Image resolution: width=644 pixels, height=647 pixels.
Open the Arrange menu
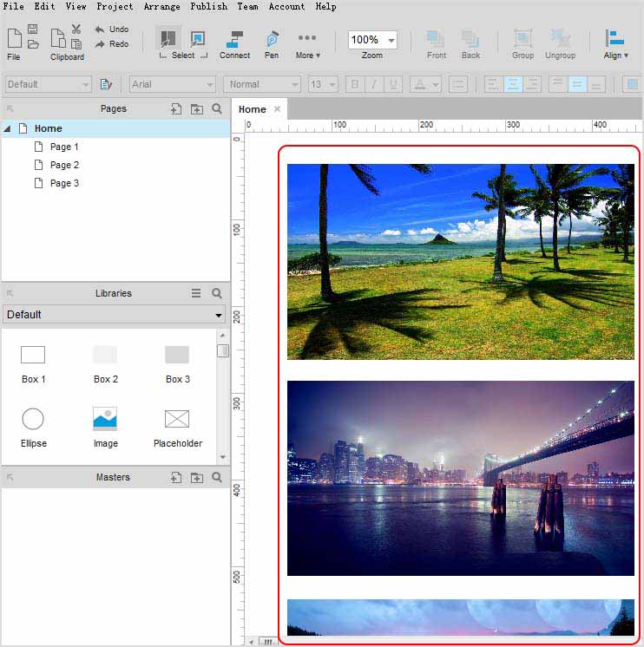pos(161,6)
